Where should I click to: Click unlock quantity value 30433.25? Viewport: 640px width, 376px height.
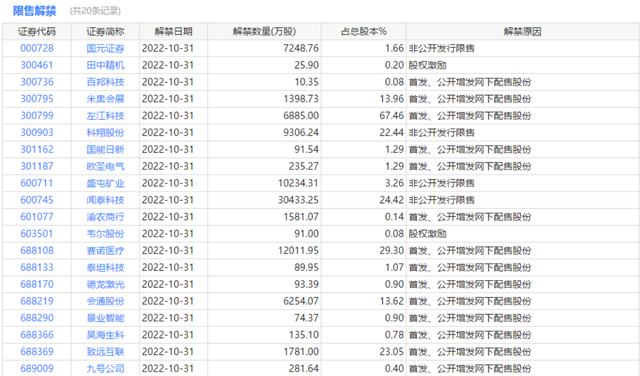click(298, 200)
